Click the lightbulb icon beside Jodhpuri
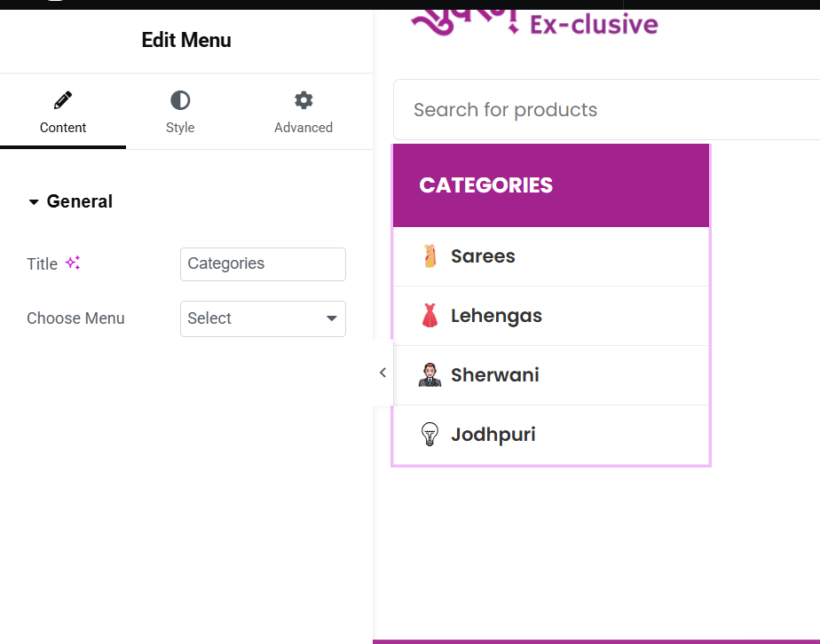This screenshot has height=644, width=820. [430, 434]
